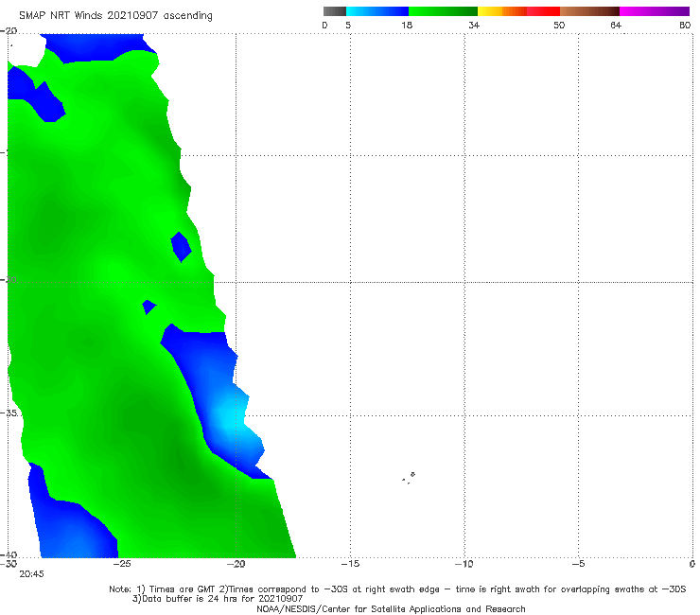
Task: Click the '34' label under the color bar
Action: point(474,26)
